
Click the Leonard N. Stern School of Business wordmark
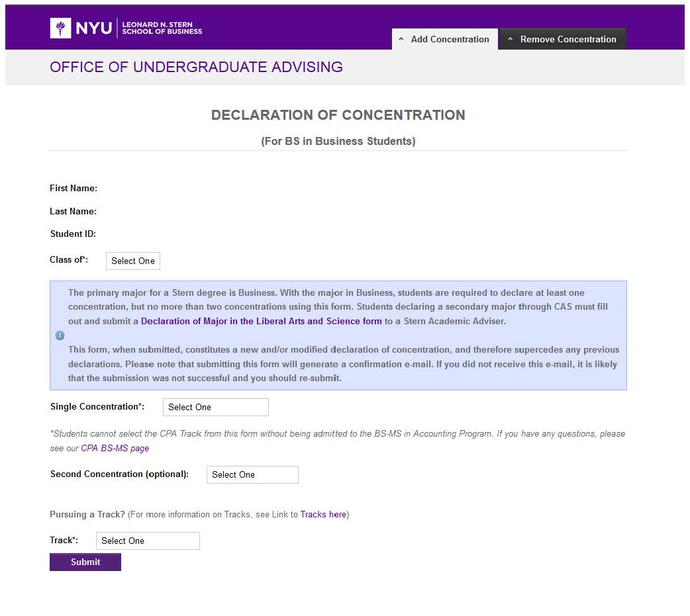tap(162, 28)
